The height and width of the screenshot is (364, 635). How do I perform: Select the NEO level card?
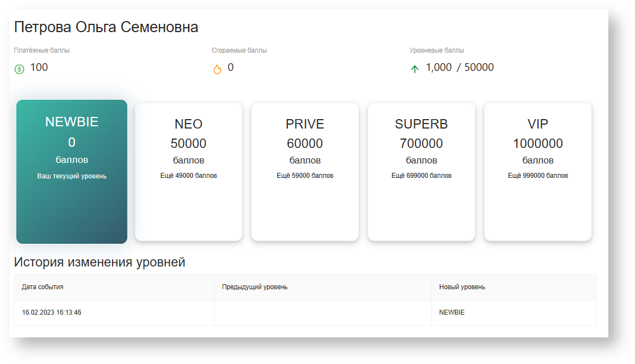(x=189, y=172)
